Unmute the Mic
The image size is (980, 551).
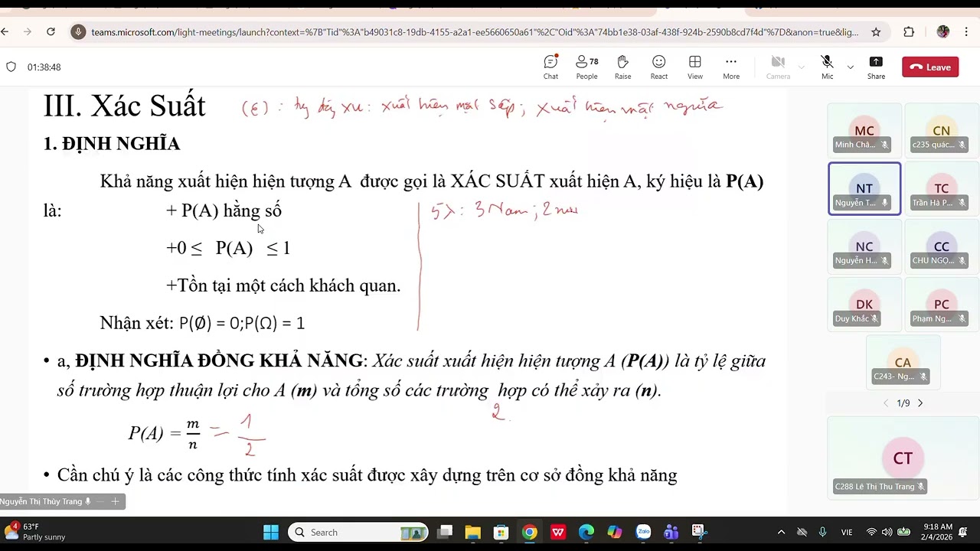pos(827,67)
